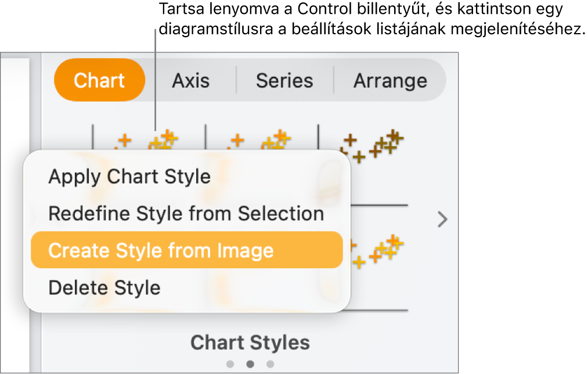The height and width of the screenshot is (374, 588).
Task: Switch to the Chart tab
Action: (x=99, y=80)
